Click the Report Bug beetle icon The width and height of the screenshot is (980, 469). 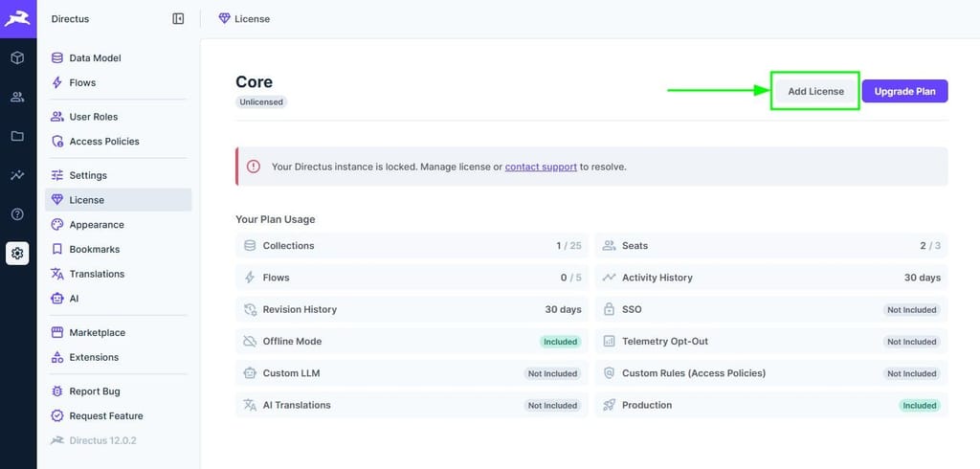pos(56,391)
